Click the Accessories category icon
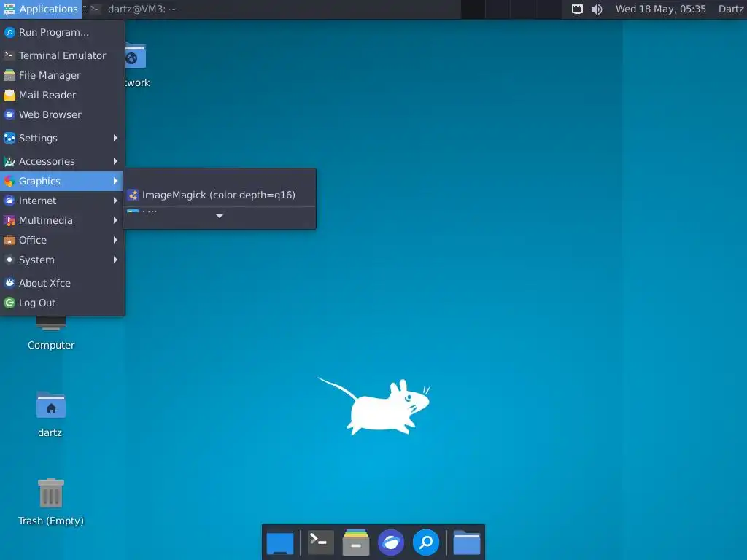 tap(9, 161)
